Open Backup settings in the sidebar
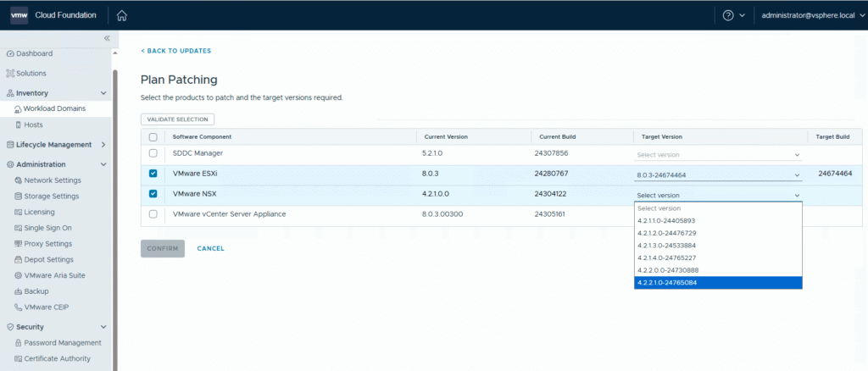868x371 pixels. click(x=35, y=291)
